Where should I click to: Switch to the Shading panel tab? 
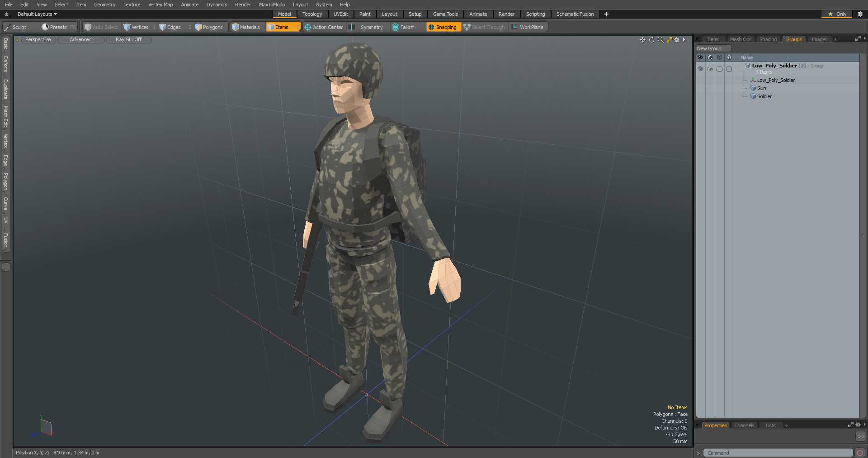(768, 39)
